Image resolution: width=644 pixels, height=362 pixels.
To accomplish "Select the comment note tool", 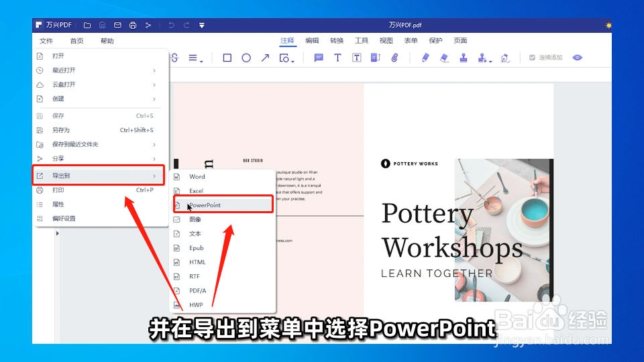I will [x=318, y=58].
